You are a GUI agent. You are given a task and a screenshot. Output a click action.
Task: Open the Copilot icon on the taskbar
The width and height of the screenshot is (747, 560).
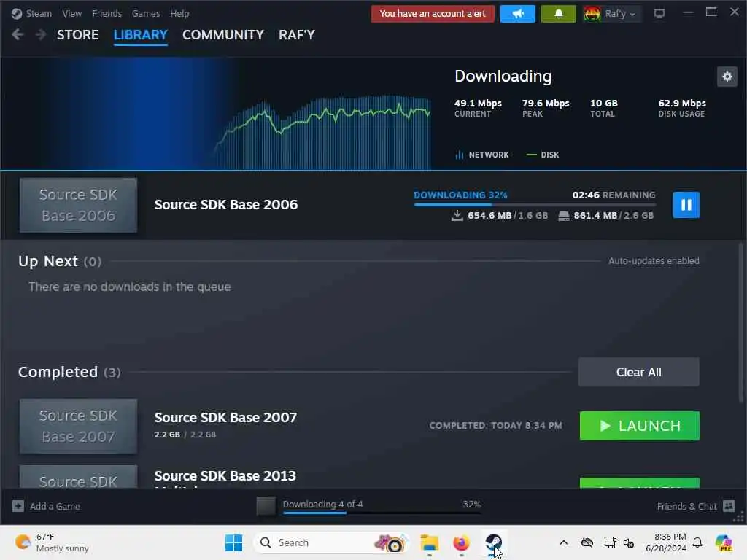(x=724, y=542)
